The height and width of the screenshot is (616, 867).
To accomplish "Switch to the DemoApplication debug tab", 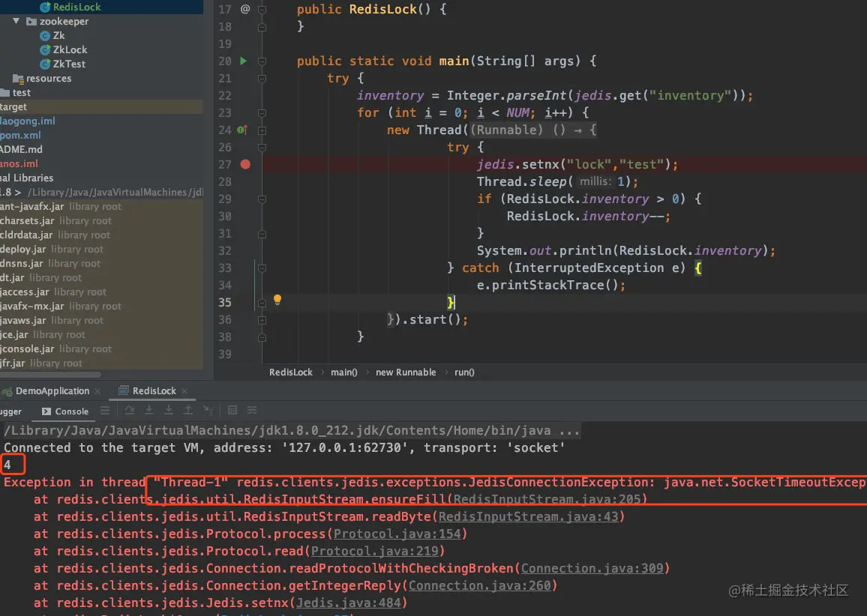I will [52, 391].
